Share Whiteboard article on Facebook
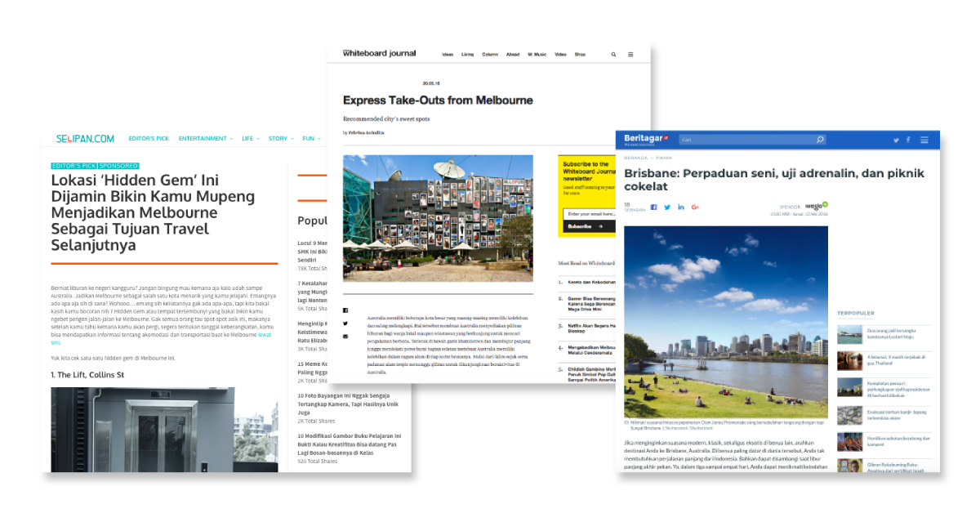Image resolution: width=980 pixels, height=513 pixels. click(345, 310)
